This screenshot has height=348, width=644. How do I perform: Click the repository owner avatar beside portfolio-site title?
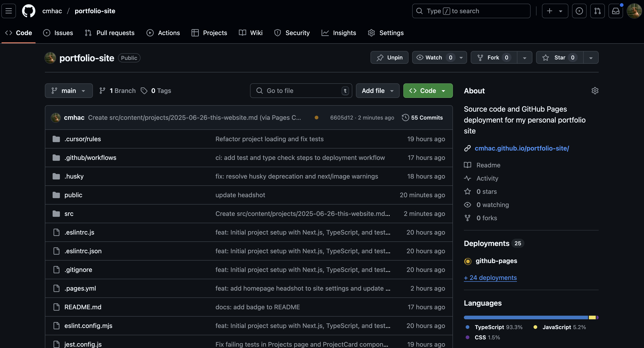pyautogui.click(x=50, y=58)
